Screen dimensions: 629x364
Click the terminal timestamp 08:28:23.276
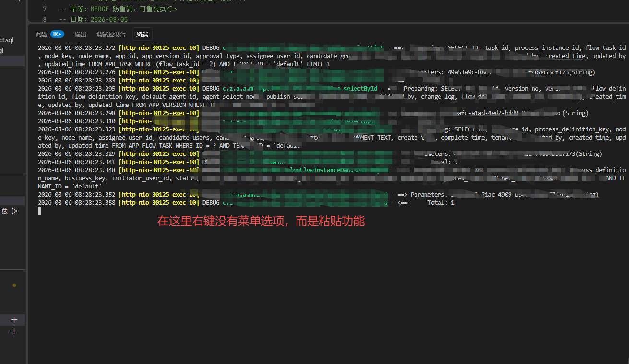[x=95, y=72]
